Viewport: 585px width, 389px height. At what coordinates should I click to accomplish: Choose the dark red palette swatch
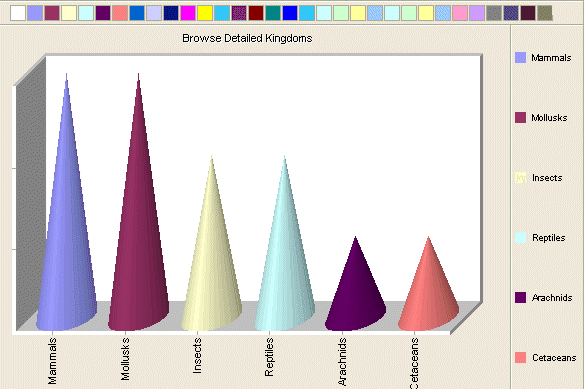(256, 13)
